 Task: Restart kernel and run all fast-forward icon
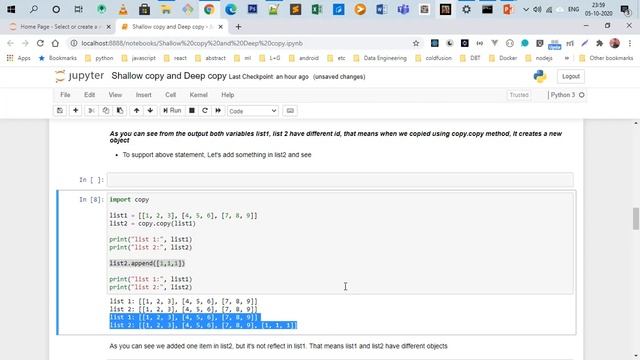(218, 111)
